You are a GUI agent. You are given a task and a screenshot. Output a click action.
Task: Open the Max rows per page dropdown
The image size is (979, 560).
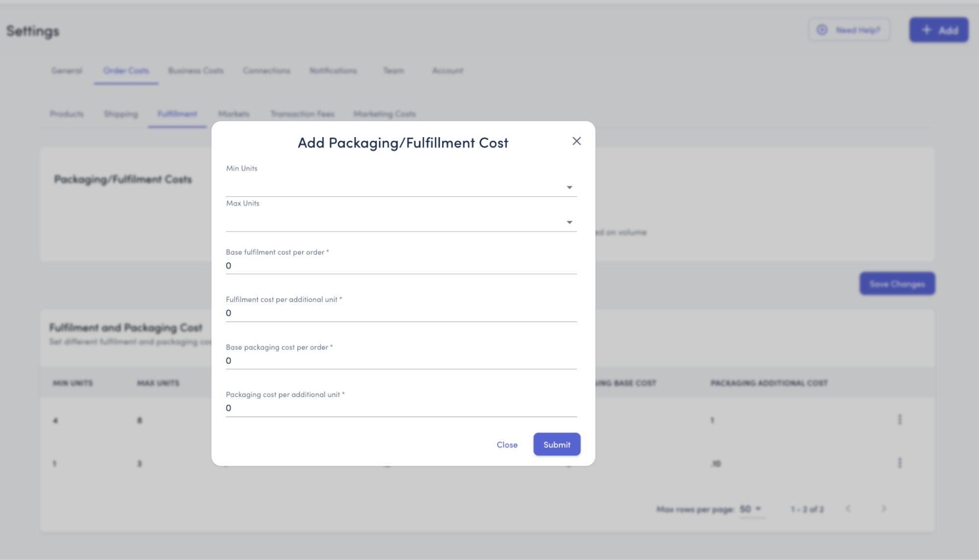pos(751,509)
